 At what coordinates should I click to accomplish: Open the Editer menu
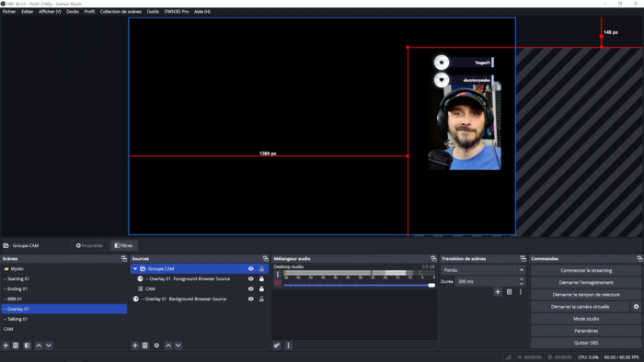[28, 11]
